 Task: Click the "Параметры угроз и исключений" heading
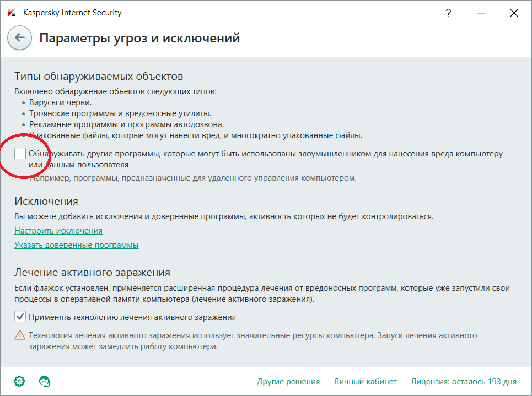[139, 38]
